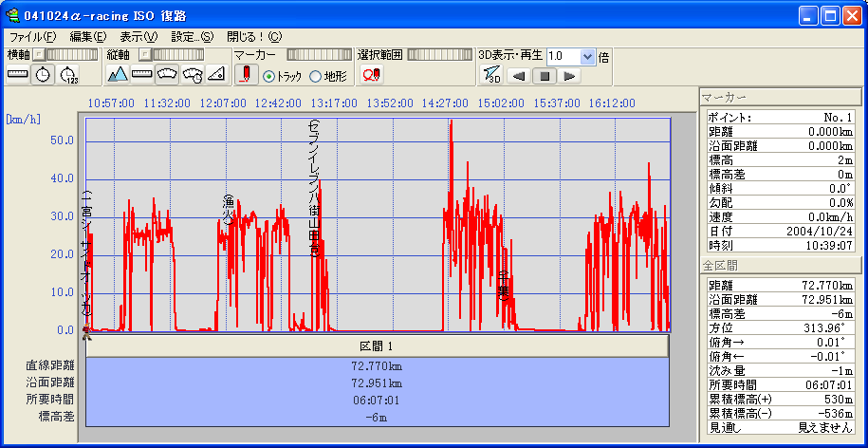Open the ファイル(F) menu

click(x=32, y=36)
